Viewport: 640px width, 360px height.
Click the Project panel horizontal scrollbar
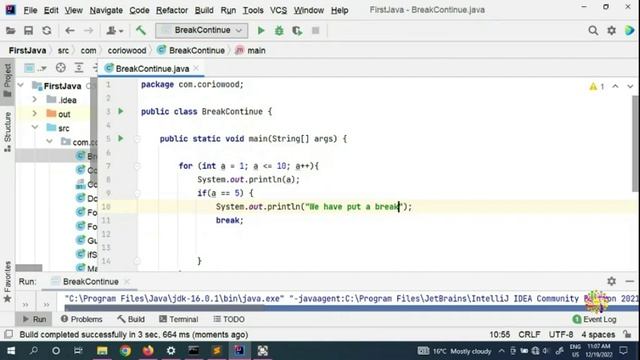tap(29, 268)
